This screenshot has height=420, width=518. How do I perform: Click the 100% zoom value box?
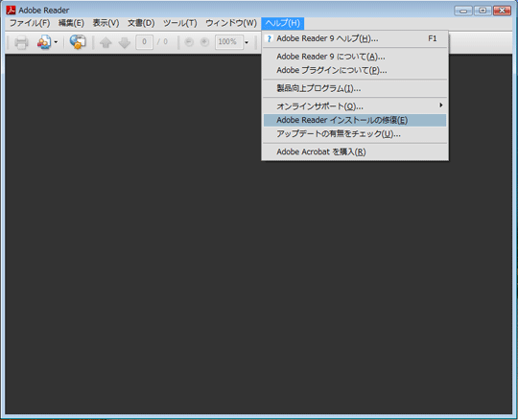pos(229,42)
